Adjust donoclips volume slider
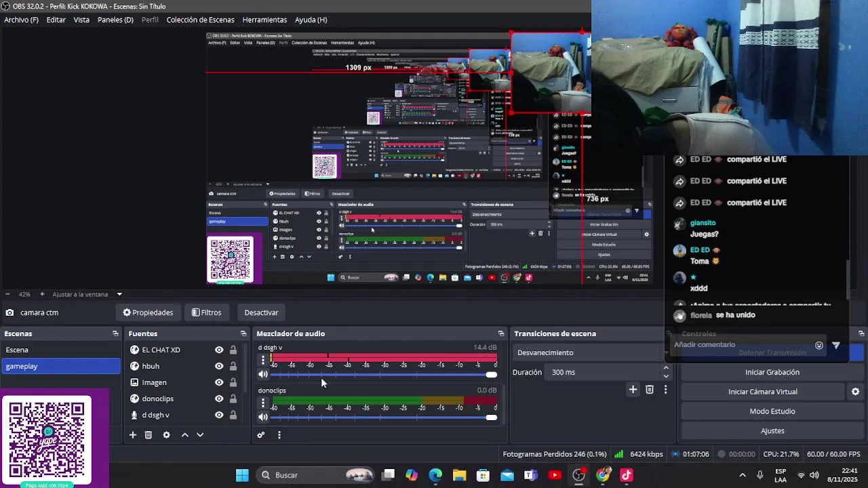The width and height of the screenshot is (868, 488). [383, 418]
